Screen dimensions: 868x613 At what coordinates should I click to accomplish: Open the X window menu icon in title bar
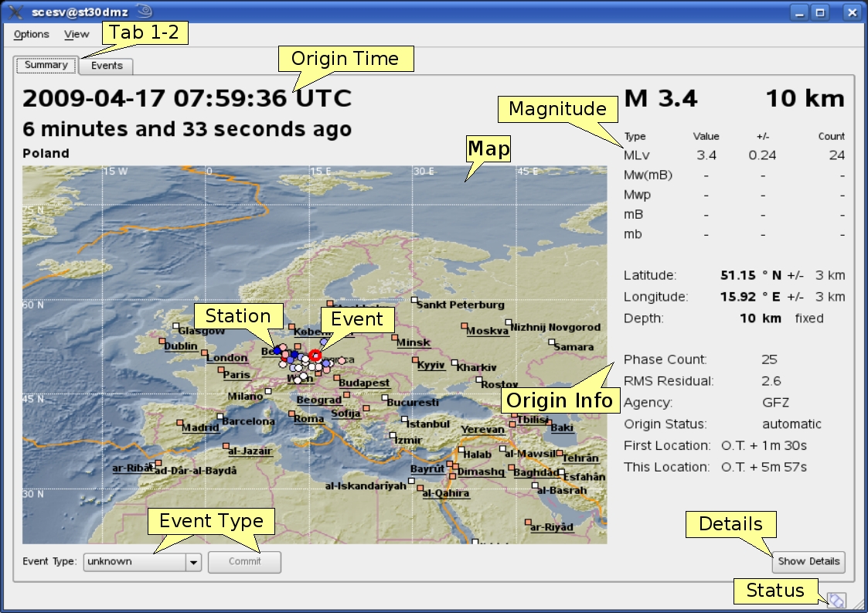click(14, 12)
